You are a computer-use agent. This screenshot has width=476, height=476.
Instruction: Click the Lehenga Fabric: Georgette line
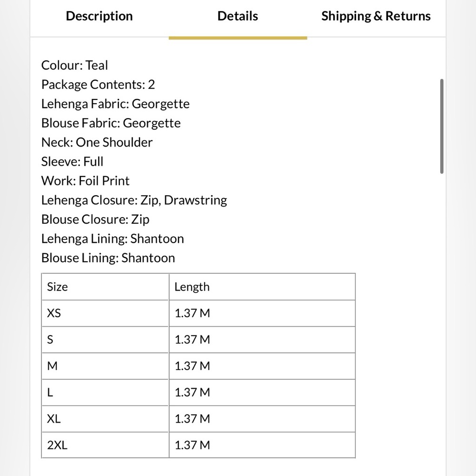pos(115,104)
